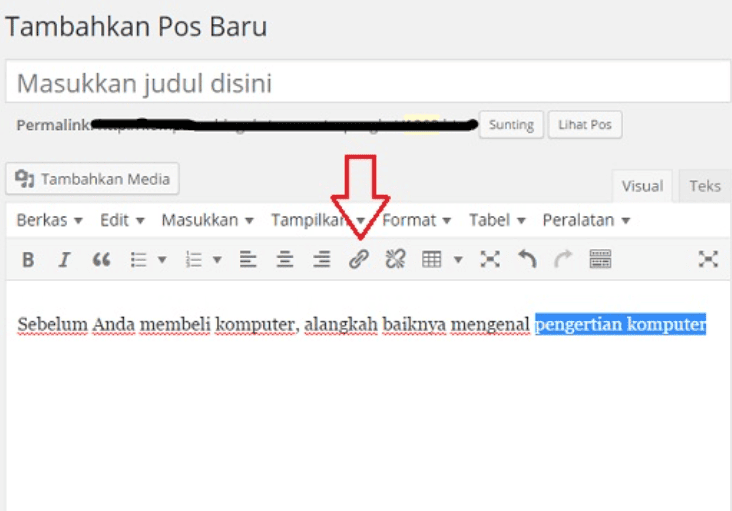Open bulleted list style dropdown arrow
The image size is (732, 511).
162,259
